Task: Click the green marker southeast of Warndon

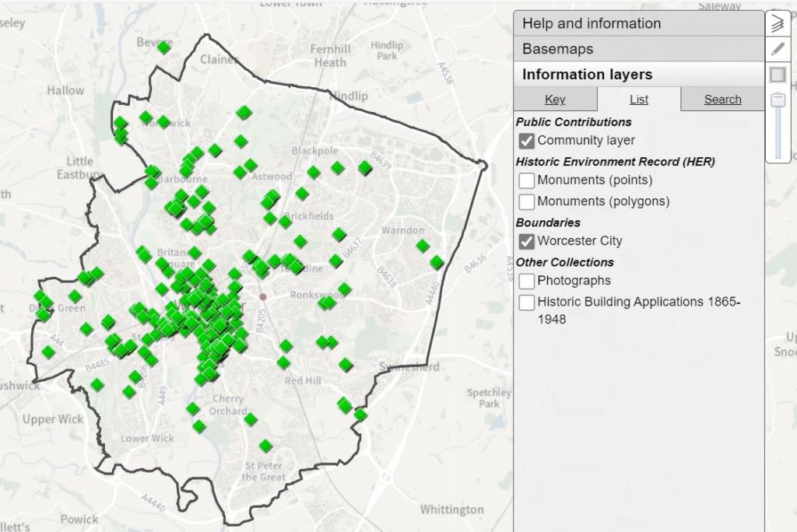Action: [x=437, y=262]
